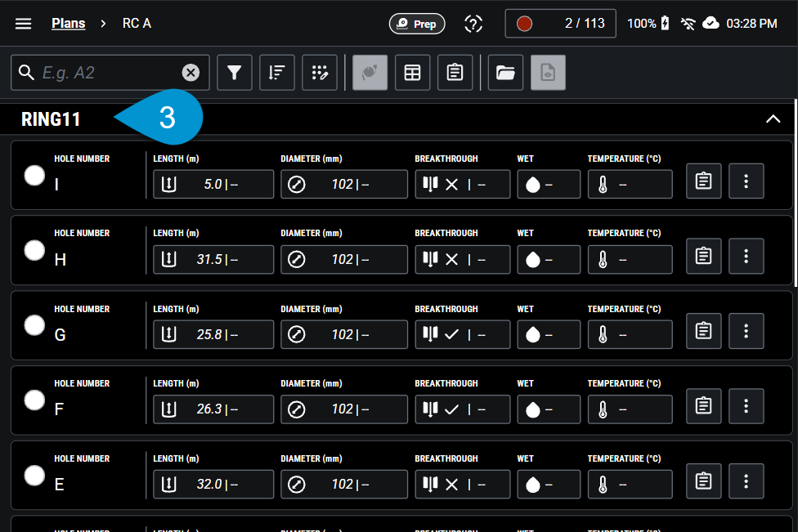798x532 pixels.
Task: Set wet status for hole F
Action: tap(549, 409)
